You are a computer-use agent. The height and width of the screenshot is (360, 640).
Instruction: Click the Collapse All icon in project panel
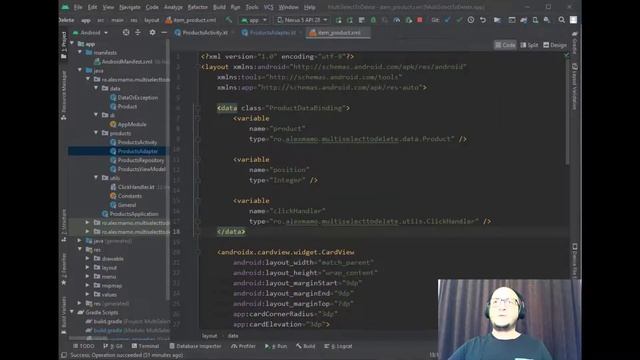point(138,32)
